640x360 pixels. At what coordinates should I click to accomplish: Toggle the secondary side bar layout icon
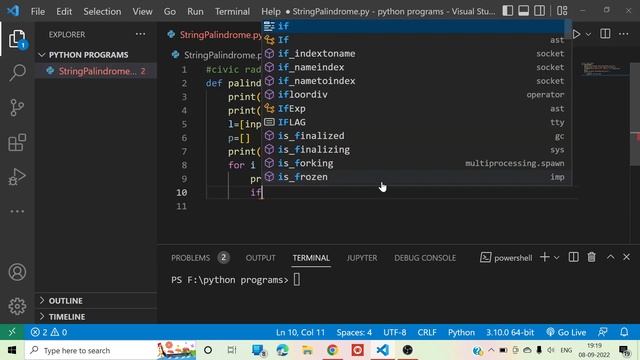(540, 11)
